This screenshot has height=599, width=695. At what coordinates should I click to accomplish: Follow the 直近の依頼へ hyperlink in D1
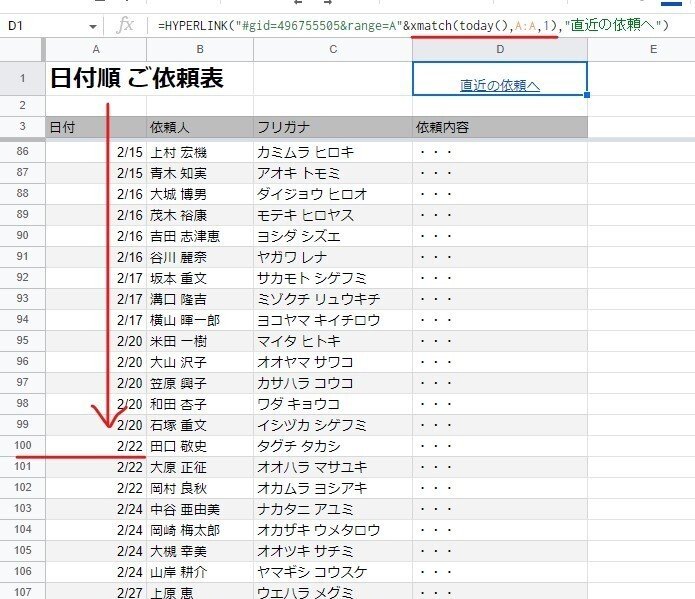(x=500, y=85)
